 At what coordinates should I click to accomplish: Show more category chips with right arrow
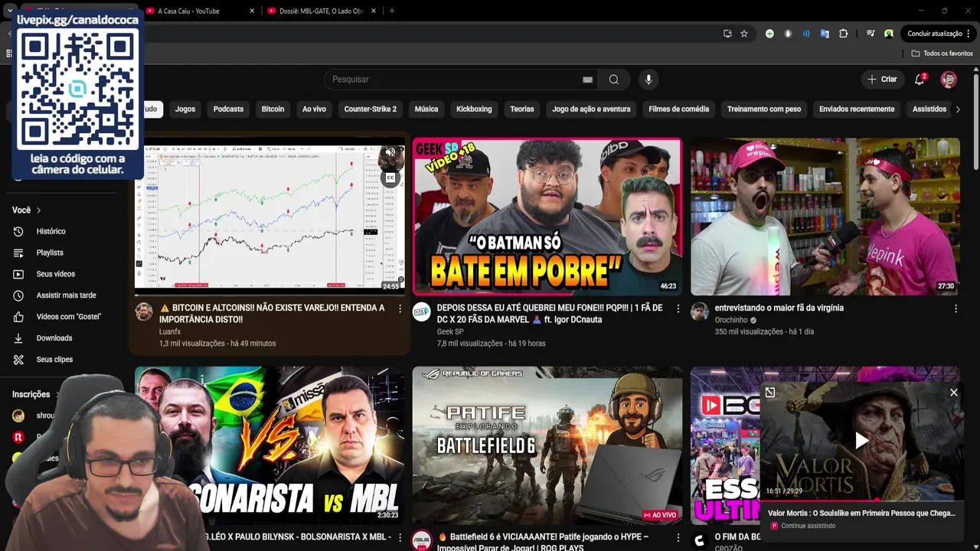957,109
